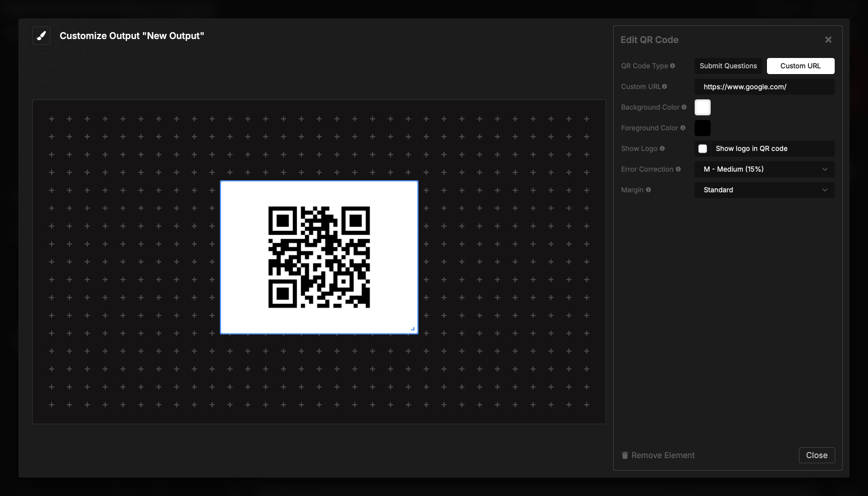
Task: Open the Foreground Color info tooltip icon
Action: pyautogui.click(x=683, y=127)
